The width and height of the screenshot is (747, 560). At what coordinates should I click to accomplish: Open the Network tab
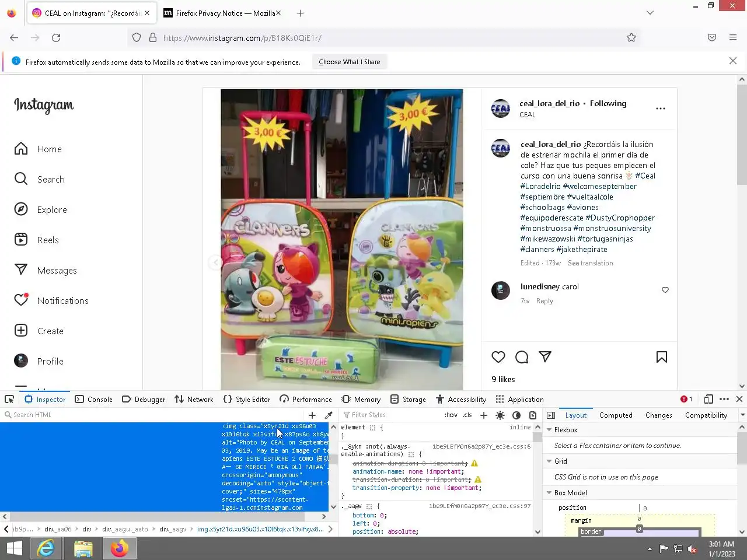[x=194, y=400]
